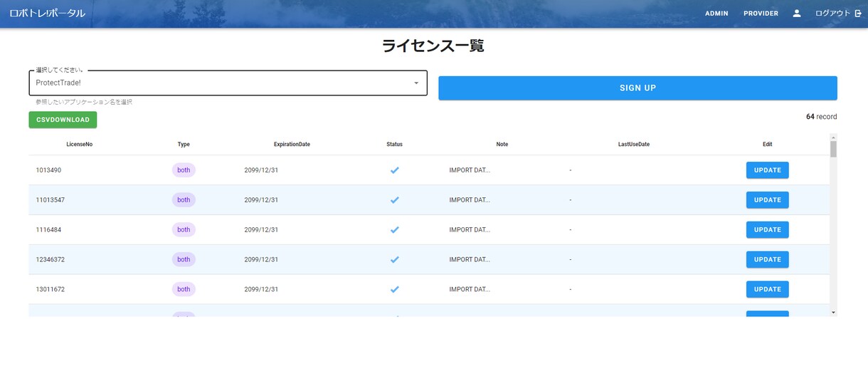Click status checkmark for license 11013547
This screenshot has height=379, width=868.
pos(394,200)
